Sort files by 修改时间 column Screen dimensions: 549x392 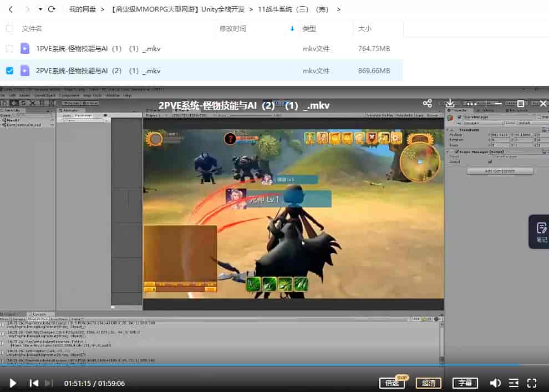tap(233, 28)
